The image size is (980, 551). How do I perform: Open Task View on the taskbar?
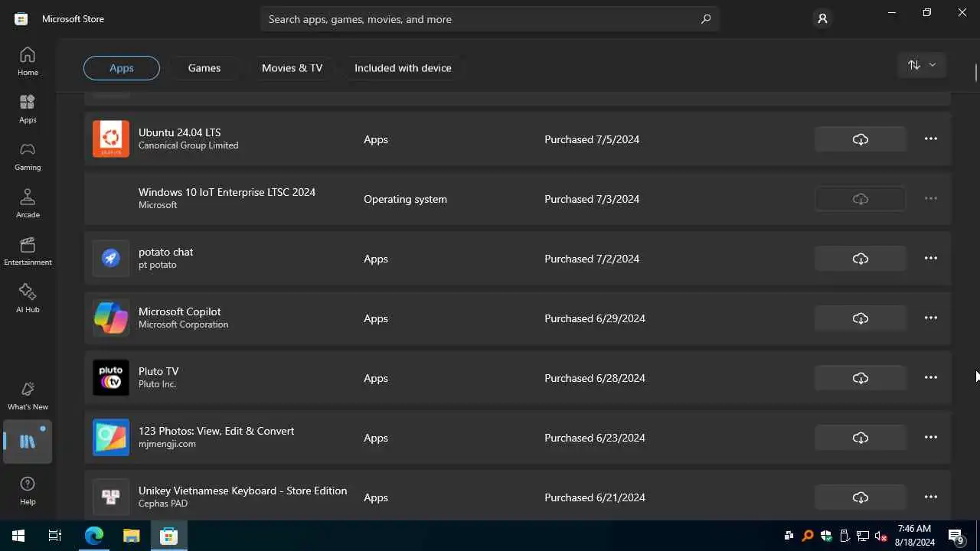pos(55,536)
